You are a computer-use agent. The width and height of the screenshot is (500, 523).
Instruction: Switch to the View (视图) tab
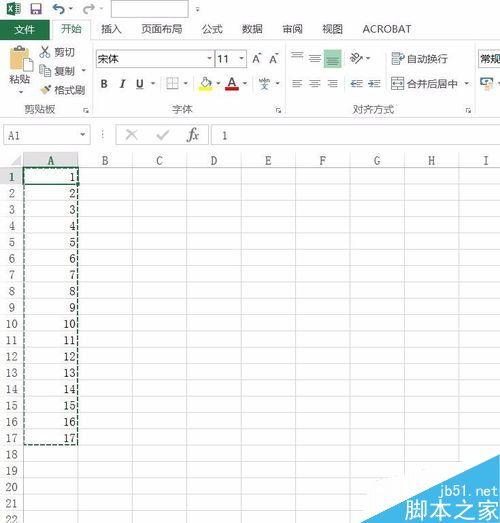pos(332,29)
